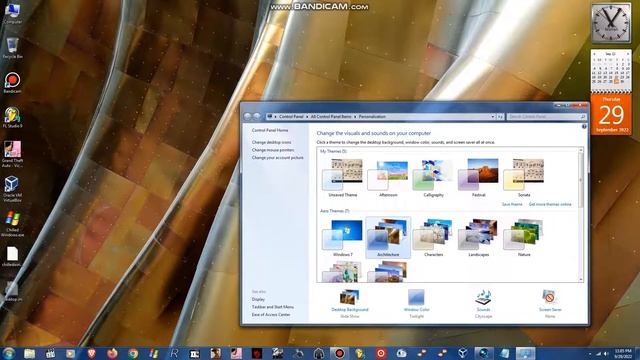Apply the Festival theme
The image size is (640, 360).
[x=479, y=178]
